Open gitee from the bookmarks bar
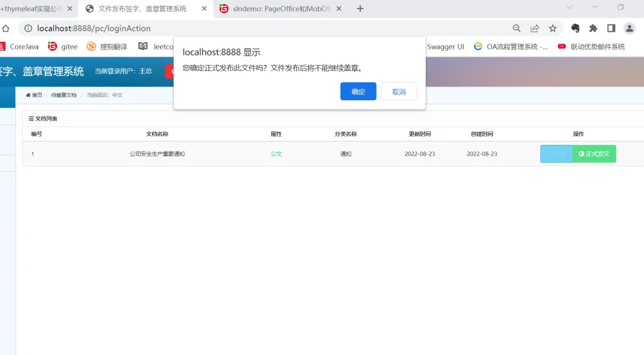This screenshot has width=644, height=355. (x=63, y=46)
